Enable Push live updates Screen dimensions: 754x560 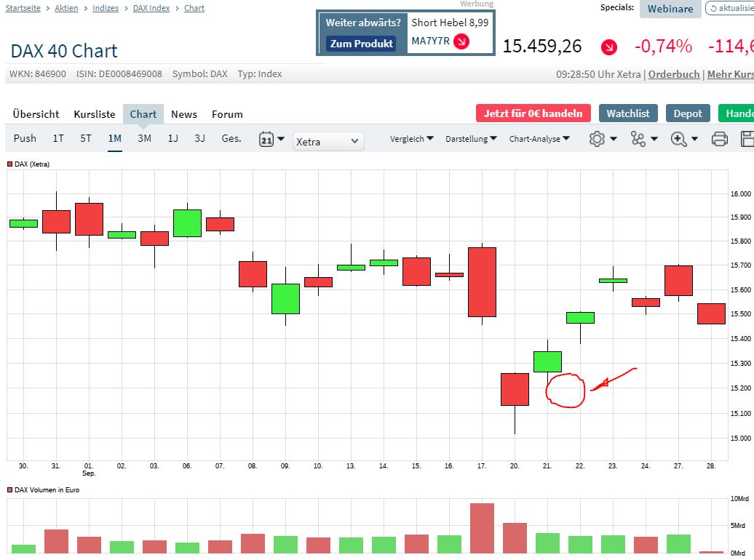click(x=25, y=138)
